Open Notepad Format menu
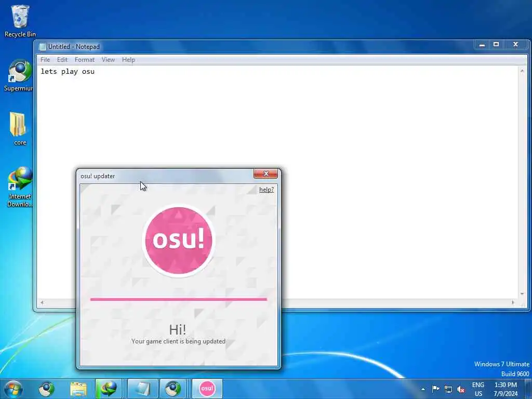 [85, 60]
